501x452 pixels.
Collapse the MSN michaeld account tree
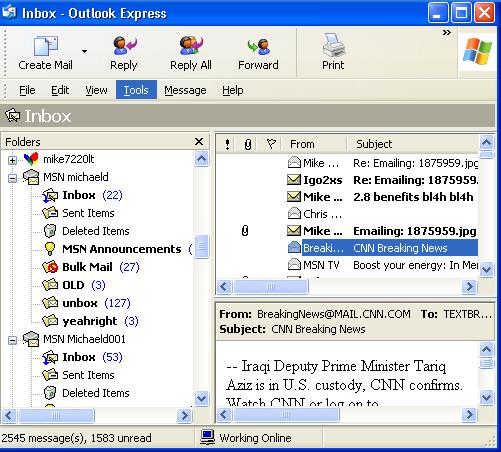click(12, 178)
